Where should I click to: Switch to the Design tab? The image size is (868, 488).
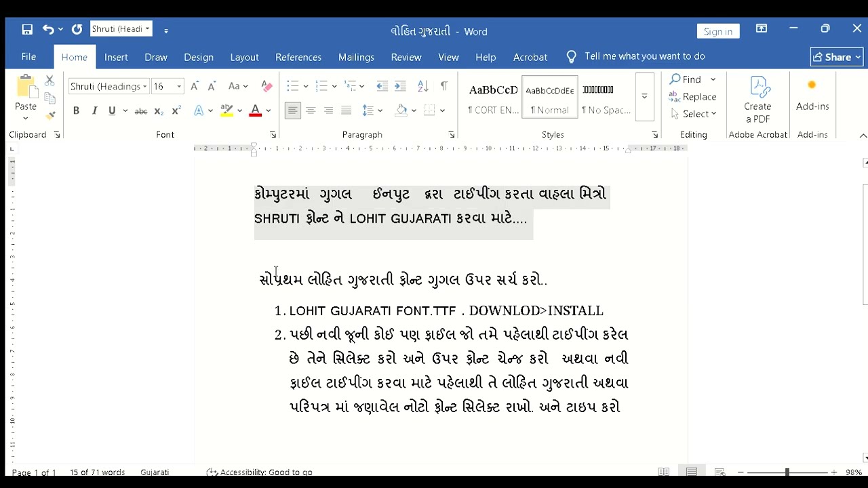(x=199, y=57)
